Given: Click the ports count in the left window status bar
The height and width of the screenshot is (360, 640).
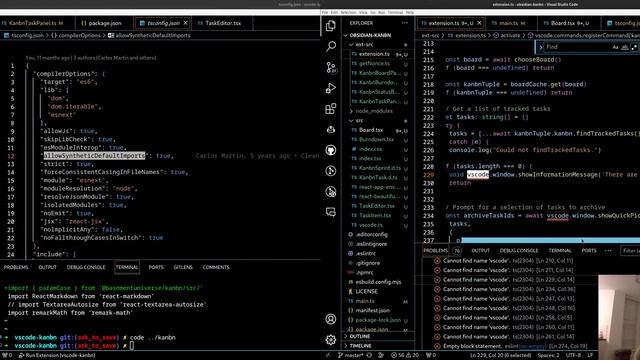Looking at the screenshot, I should [x=8, y=355].
